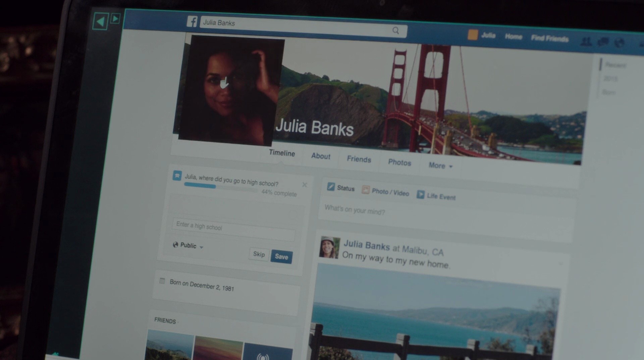Open the Find Friends link

pos(550,39)
